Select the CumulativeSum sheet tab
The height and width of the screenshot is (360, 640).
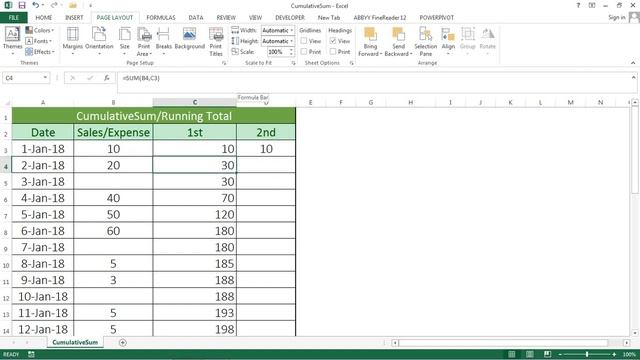coord(75,342)
